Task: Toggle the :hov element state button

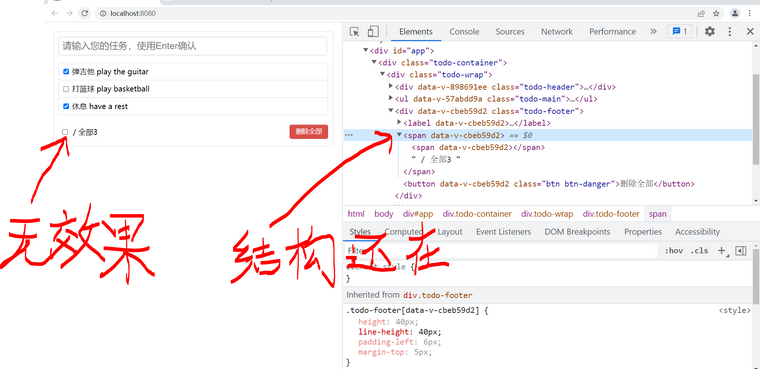Action: point(673,251)
